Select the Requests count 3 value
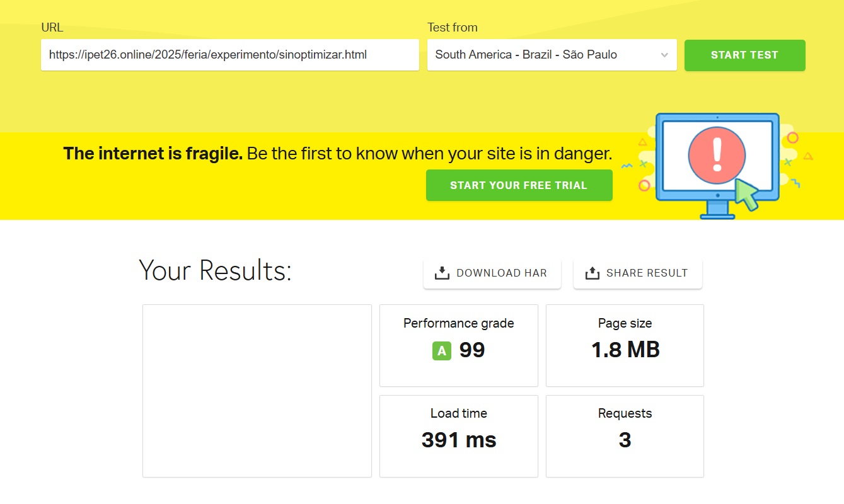Screen dimensions: 844x504 [x=625, y=440]
